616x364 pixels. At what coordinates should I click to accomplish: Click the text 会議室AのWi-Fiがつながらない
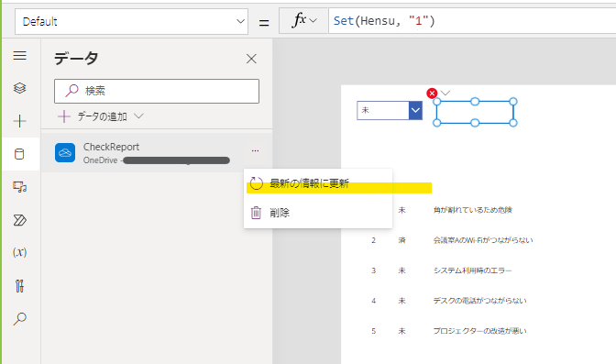tap(483, 240)
